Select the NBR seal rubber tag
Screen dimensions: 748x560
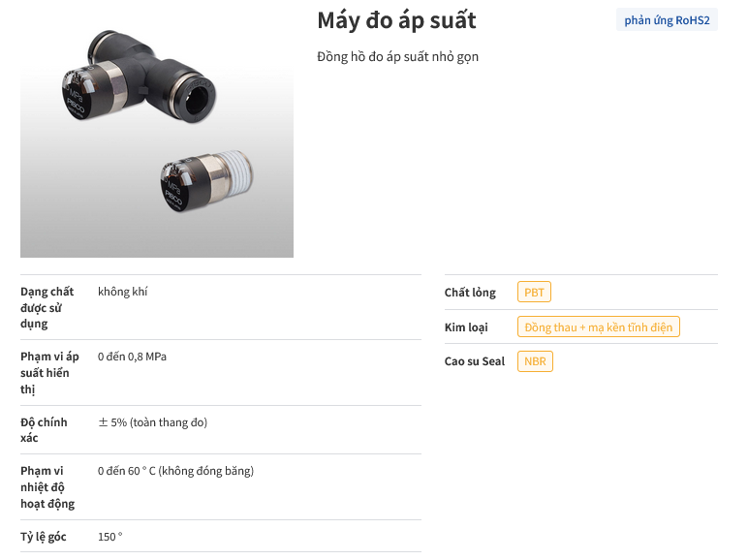[x=535, y=361]
